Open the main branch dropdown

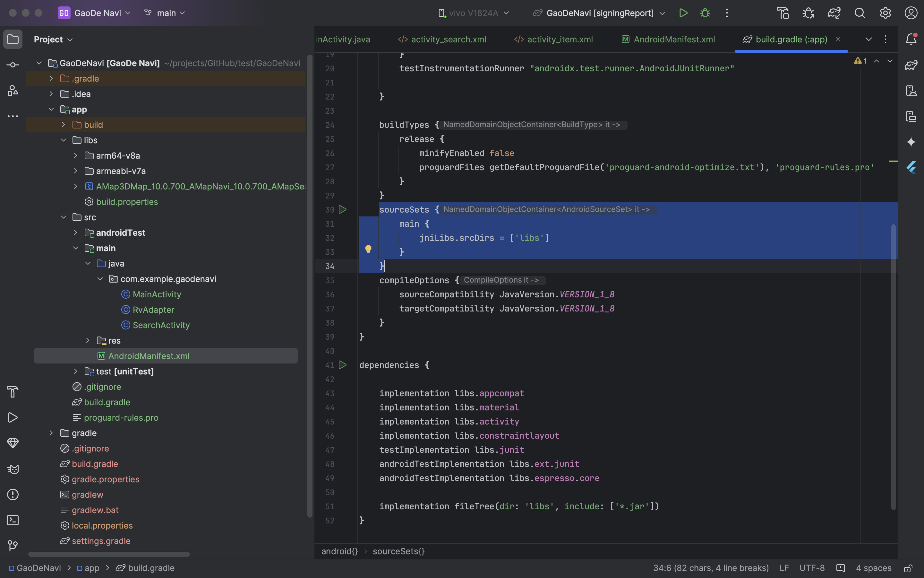click(x=165, y=13)
